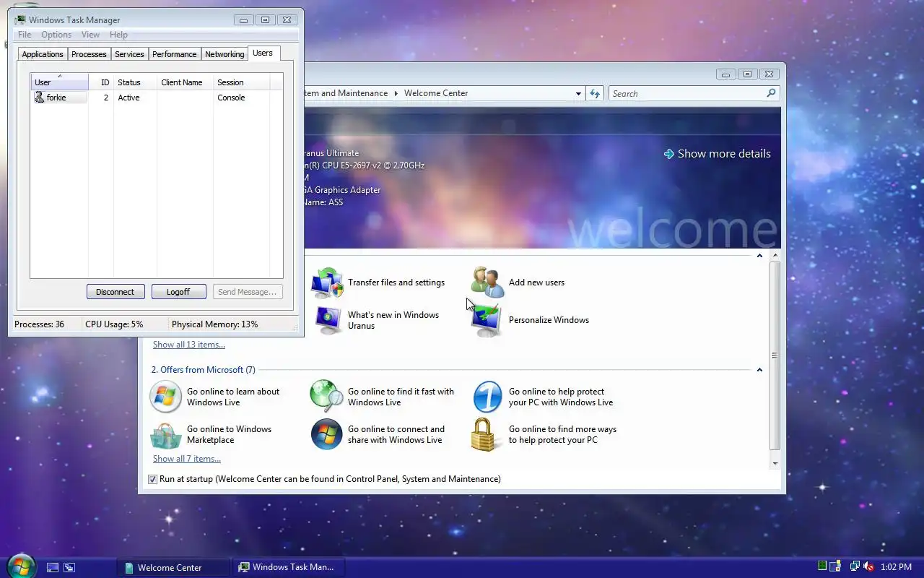The width and height of the screenshot is (924, 578).
Task: Click the Task Manager title bar icon
Action: [20, 20]
